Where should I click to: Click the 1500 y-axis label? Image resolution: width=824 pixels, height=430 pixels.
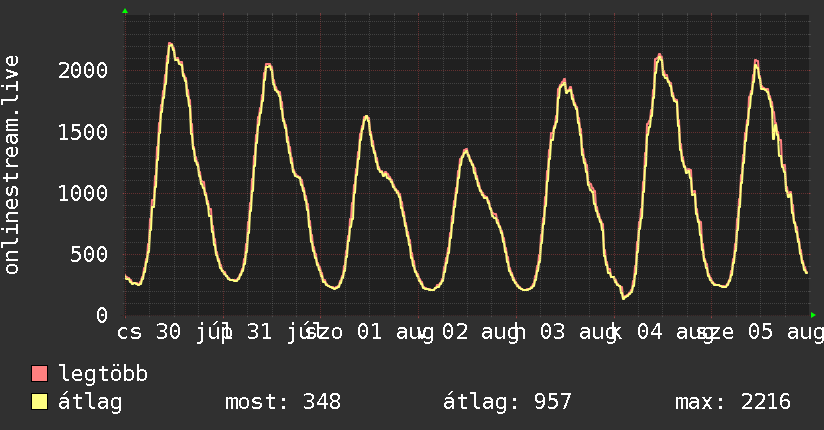[83, 132]
